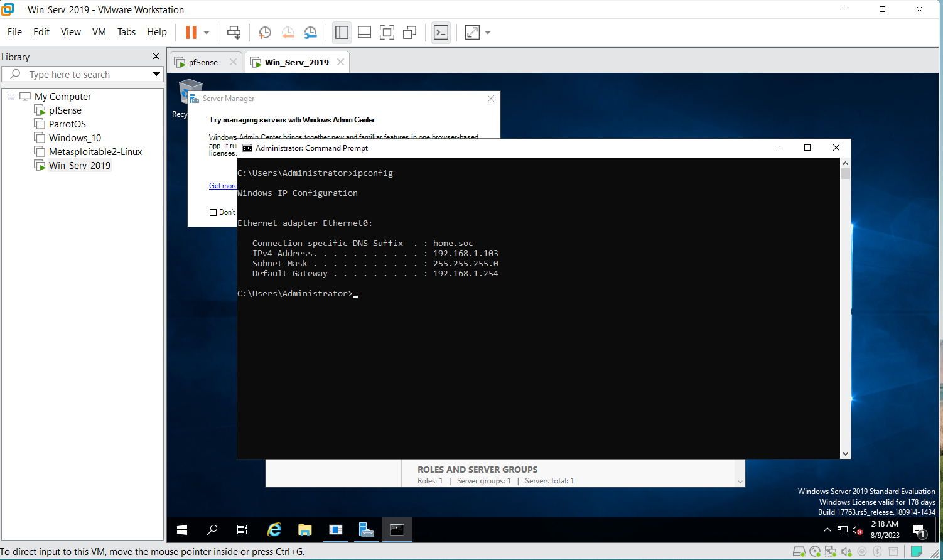Open Task View in the guest taskbar
This screenshot has width=943, height=560.
242,530
